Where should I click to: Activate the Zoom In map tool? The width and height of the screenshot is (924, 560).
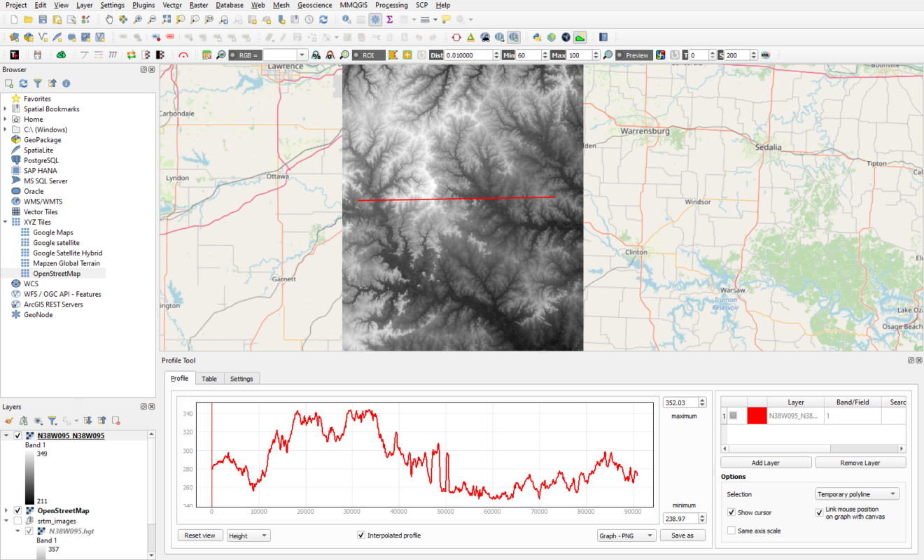138,20
